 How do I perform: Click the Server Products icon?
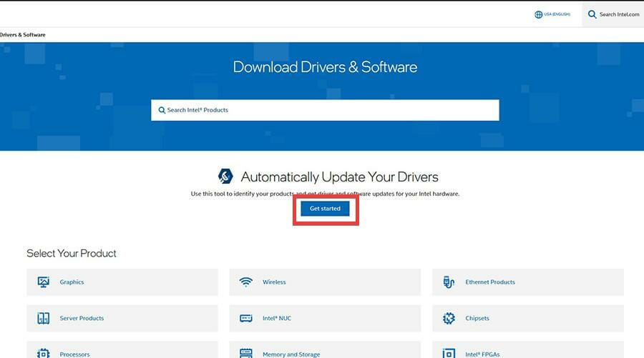click(x=43, y=318)
